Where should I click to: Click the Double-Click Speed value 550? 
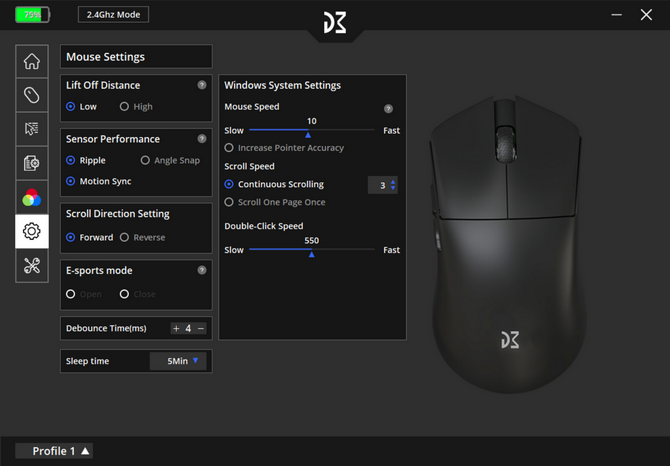click(311, 240)
